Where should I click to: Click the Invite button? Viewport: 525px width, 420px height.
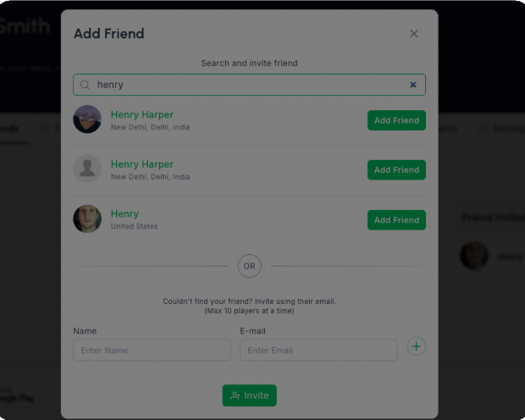point(250,395)
